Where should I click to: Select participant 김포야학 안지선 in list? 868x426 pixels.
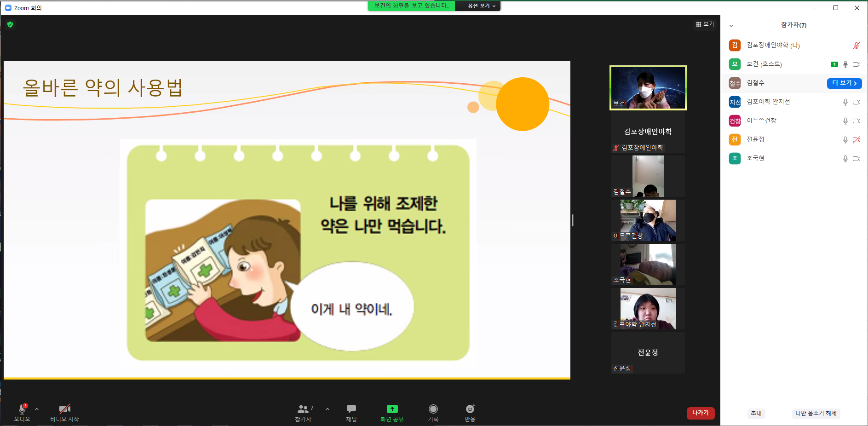tap(794, 102)
